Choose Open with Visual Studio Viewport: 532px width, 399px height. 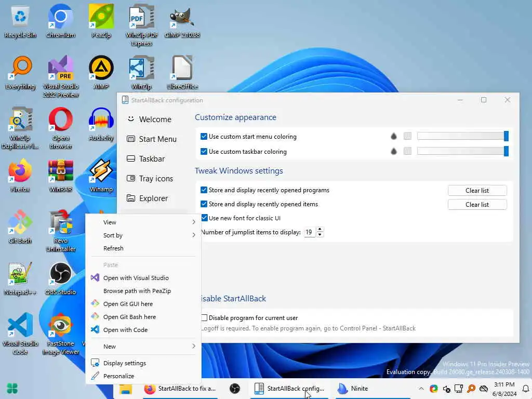143,278
